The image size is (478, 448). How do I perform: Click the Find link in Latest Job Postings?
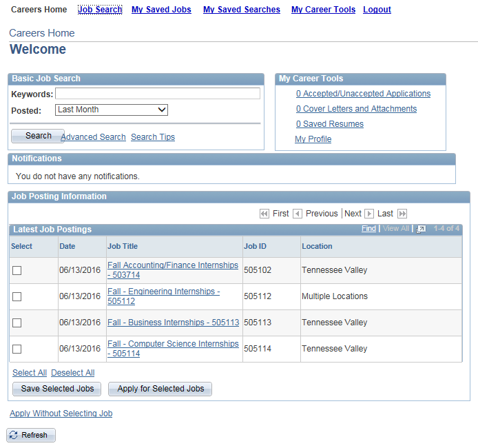click(x=368, y=228)
